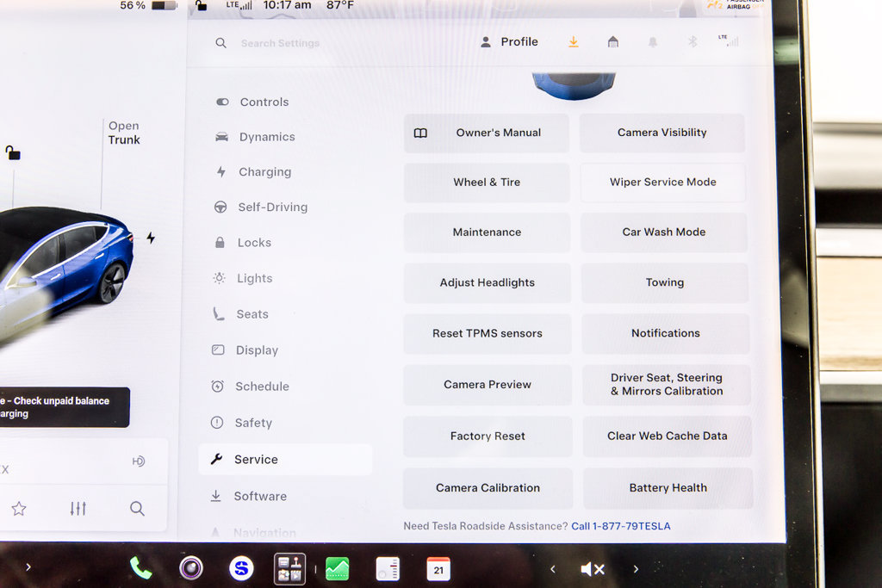Screen dimensions: 882x588
Task: Open the app launcher icon
Action: [289, 569]
